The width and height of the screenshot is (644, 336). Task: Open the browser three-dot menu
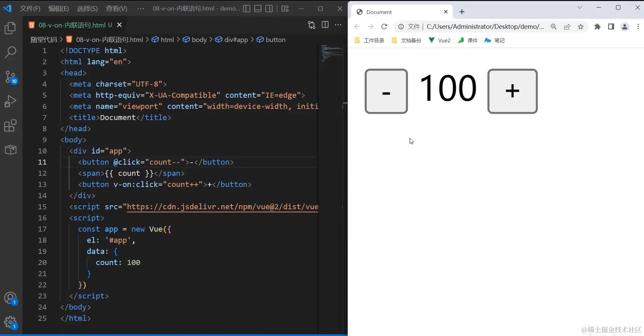coord(638,26)
